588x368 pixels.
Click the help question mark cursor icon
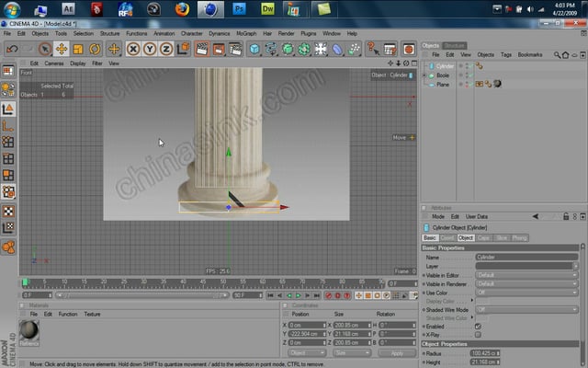click(x=373, y=49)
